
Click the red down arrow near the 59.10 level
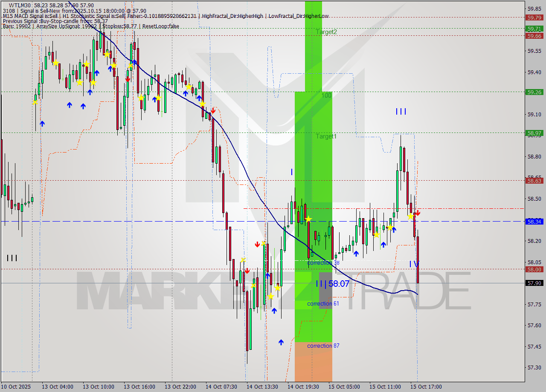213,110
